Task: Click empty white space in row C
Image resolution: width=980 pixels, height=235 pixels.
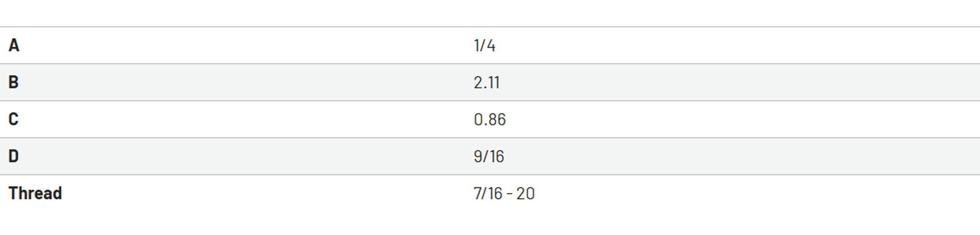Action: [x=728, y=119]
